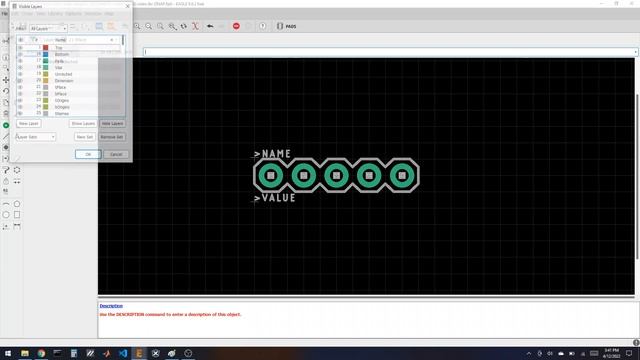
Task: Toggle visibility eye of the Top layer
Action: pos(20,48)
